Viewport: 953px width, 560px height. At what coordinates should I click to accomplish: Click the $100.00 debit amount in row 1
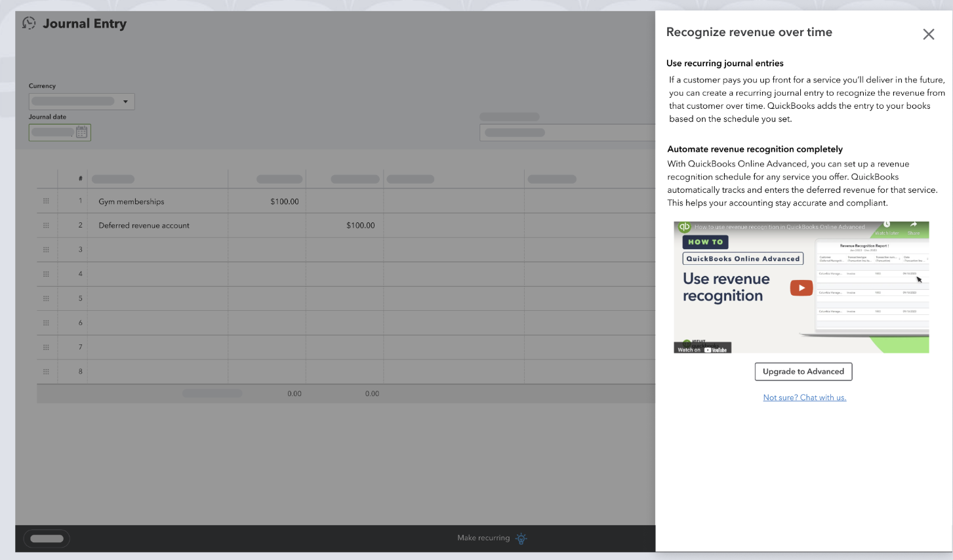point(285,201)
